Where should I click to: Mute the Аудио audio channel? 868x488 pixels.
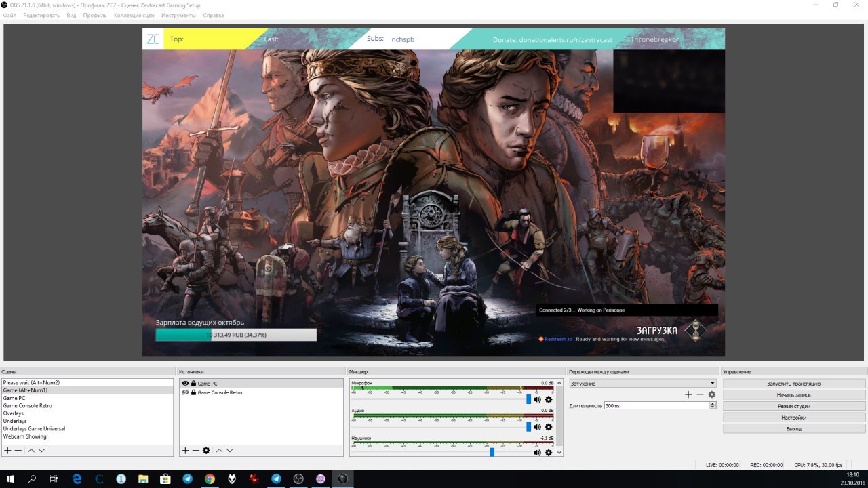(x=537, y=427)
